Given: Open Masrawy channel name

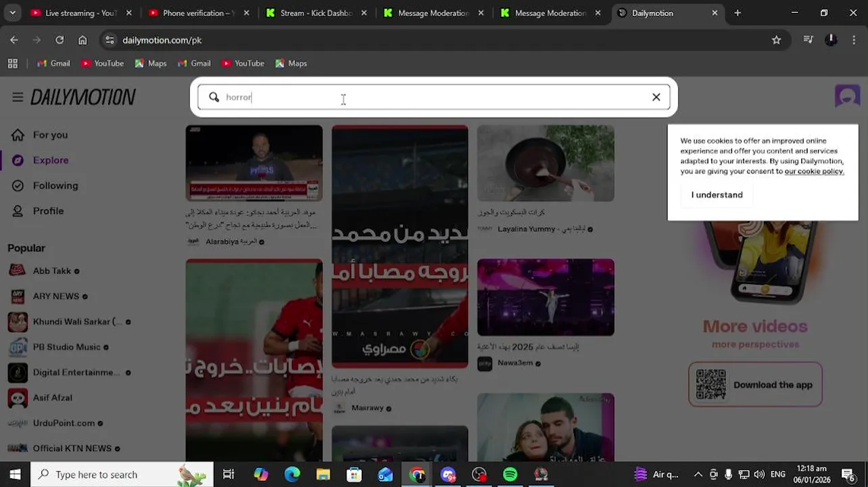Looking at the screenshot, I should click(367, 408).
